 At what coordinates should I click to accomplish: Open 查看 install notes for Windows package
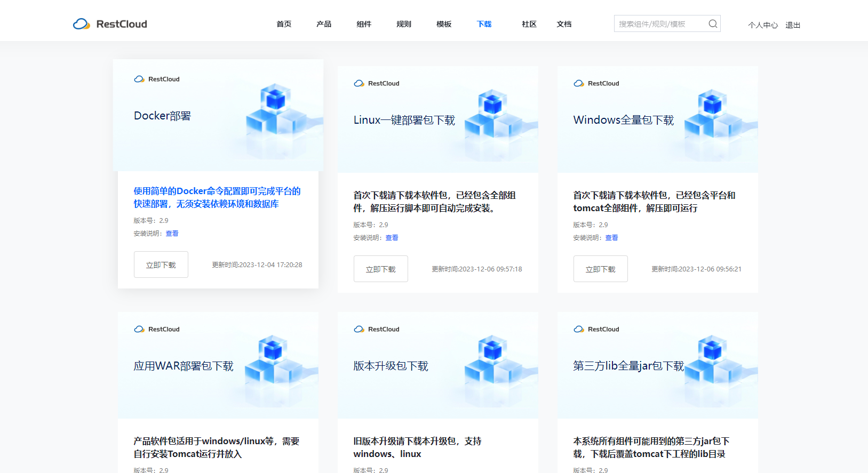611,238
